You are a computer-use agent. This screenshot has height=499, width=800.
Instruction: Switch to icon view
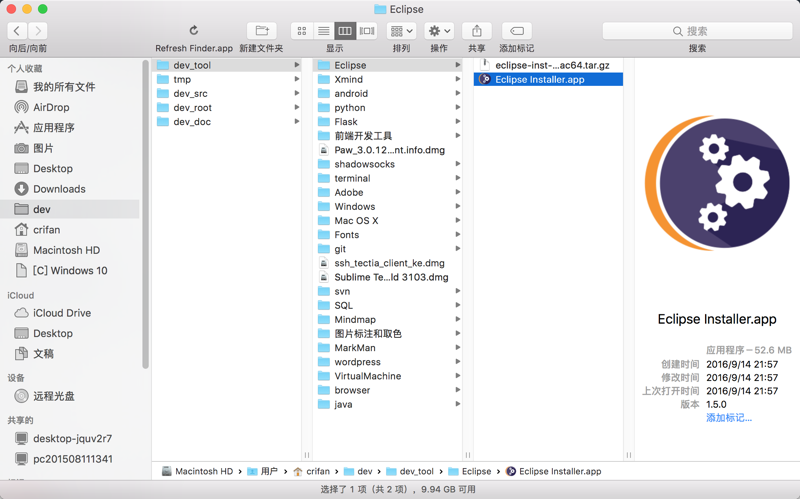point(302,31)
